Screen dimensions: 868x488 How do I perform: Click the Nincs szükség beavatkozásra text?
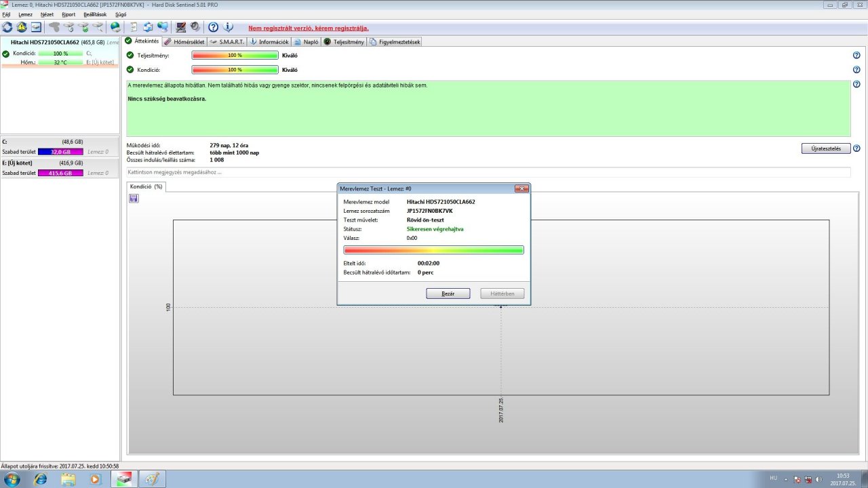[x=167, y=99]
